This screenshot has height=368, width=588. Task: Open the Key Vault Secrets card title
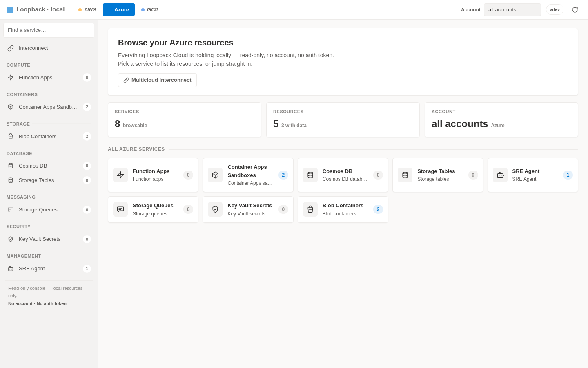coord(250,206)
